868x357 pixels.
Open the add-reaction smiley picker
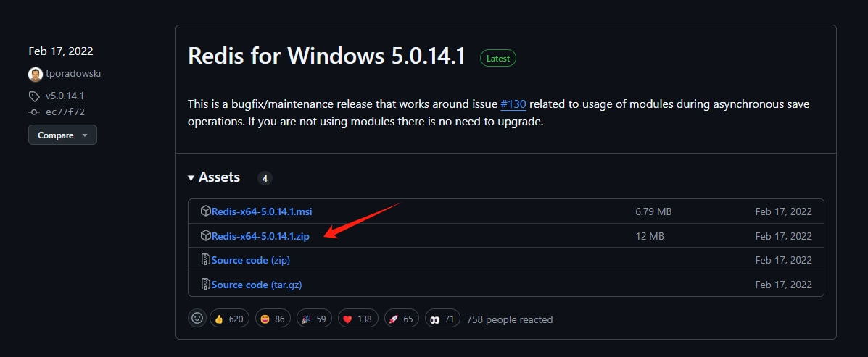coord(197,319)
